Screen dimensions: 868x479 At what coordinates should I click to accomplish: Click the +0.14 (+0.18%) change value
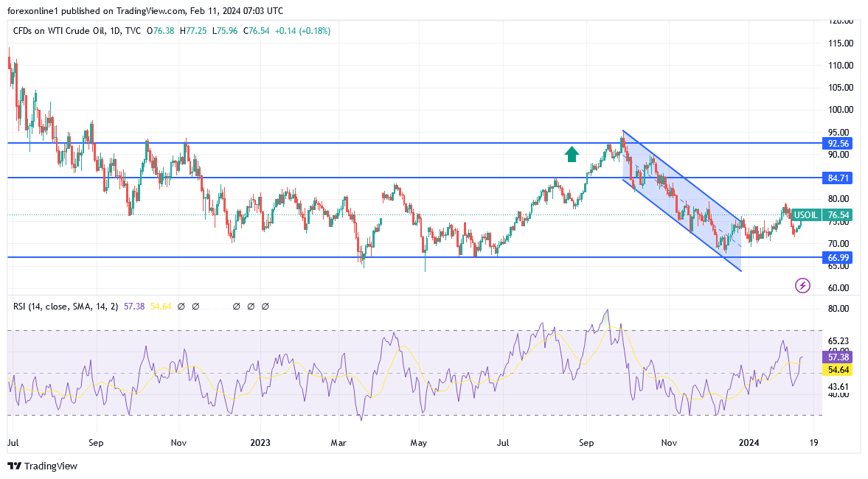(x=302, y=31)
